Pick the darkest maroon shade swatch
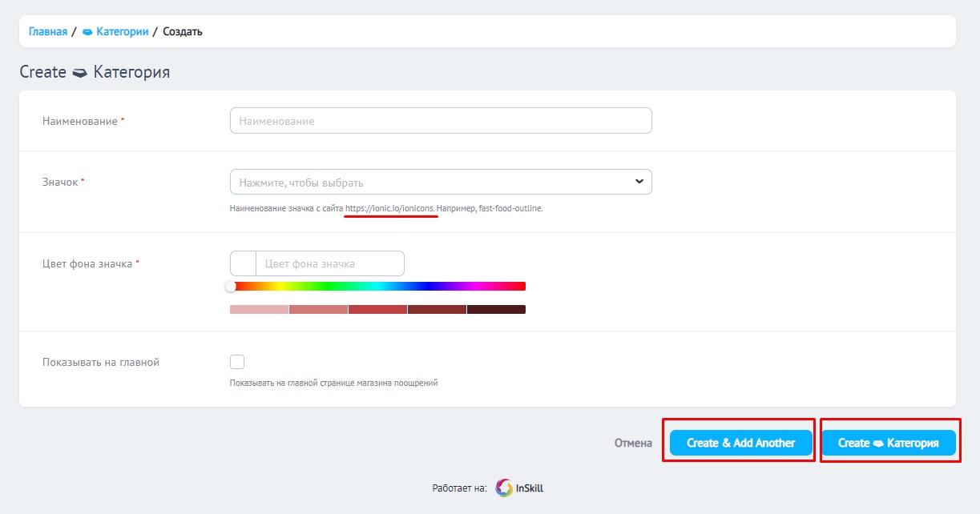Image resolution: width=980 pixels, height=514 pixels. point(496,309)
